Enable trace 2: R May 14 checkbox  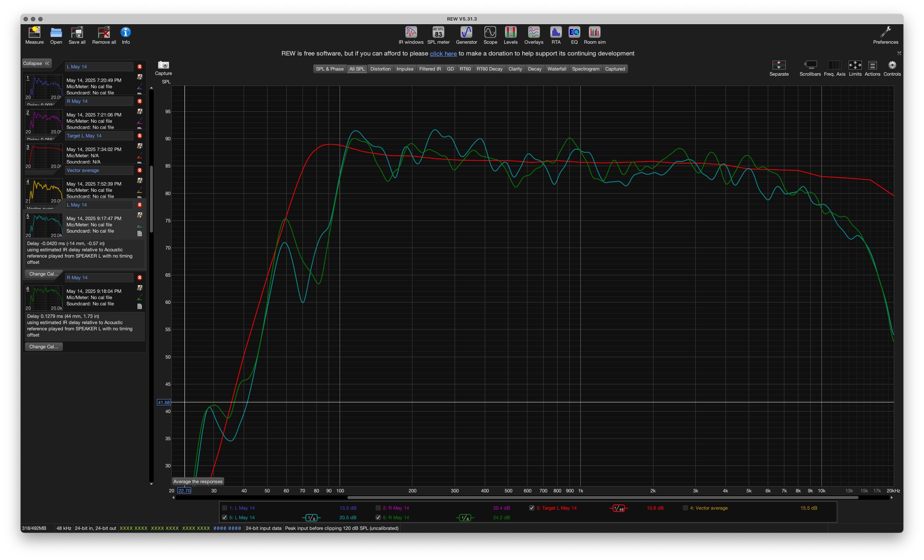tap(378, 508)
